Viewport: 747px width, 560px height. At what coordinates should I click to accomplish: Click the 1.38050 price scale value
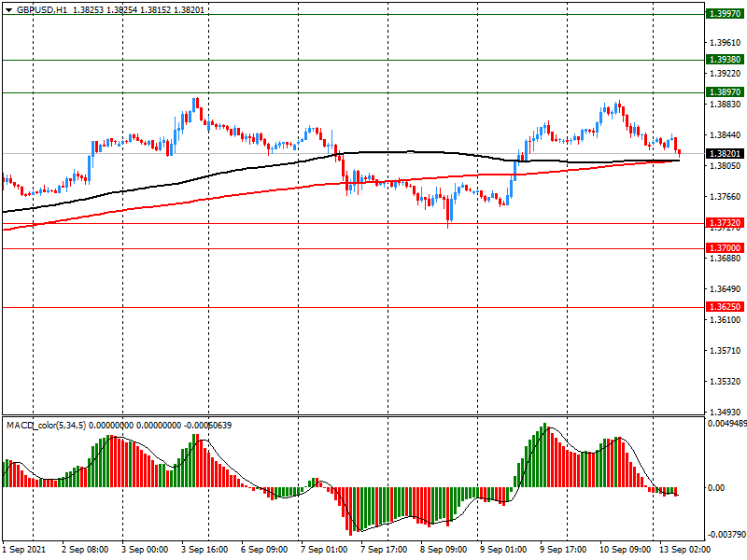coord(726,166)
